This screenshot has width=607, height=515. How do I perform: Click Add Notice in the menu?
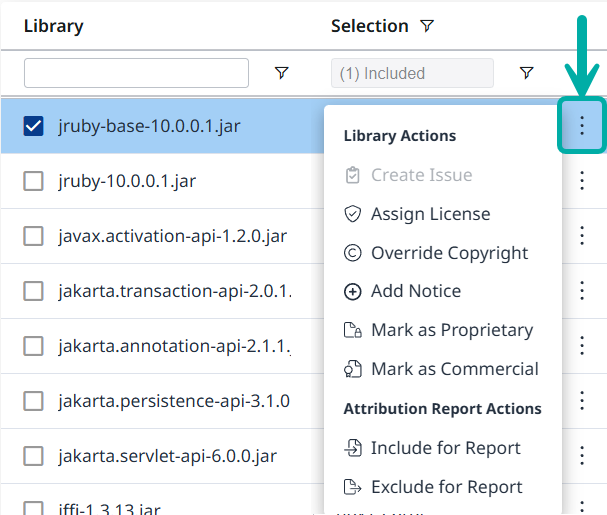coord(415,291)
